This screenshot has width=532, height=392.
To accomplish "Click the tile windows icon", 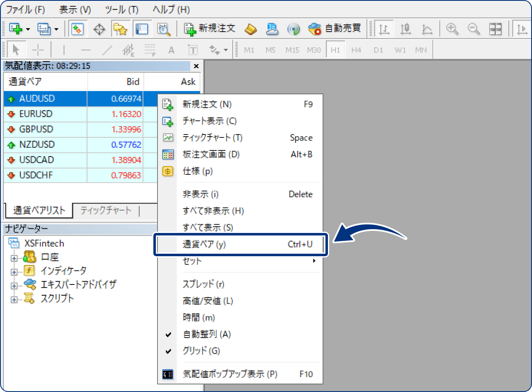I will click(x=495, y=29).
